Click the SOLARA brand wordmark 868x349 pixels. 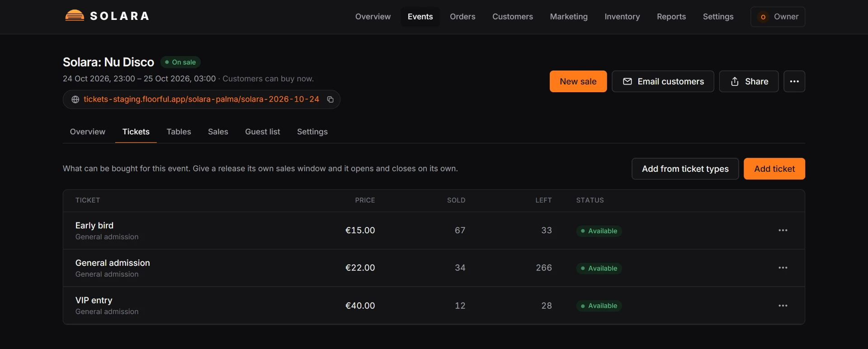pos(120,16)
